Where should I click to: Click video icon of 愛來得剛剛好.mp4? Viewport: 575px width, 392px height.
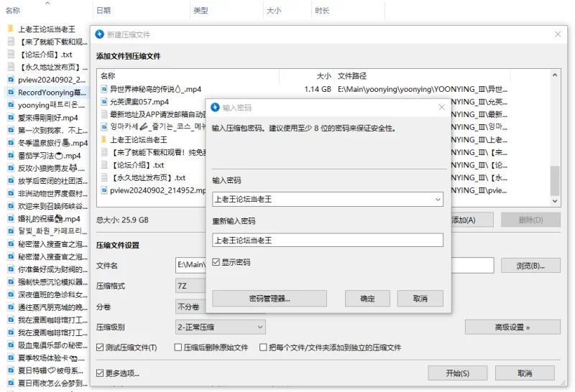(x=11, y=118)
